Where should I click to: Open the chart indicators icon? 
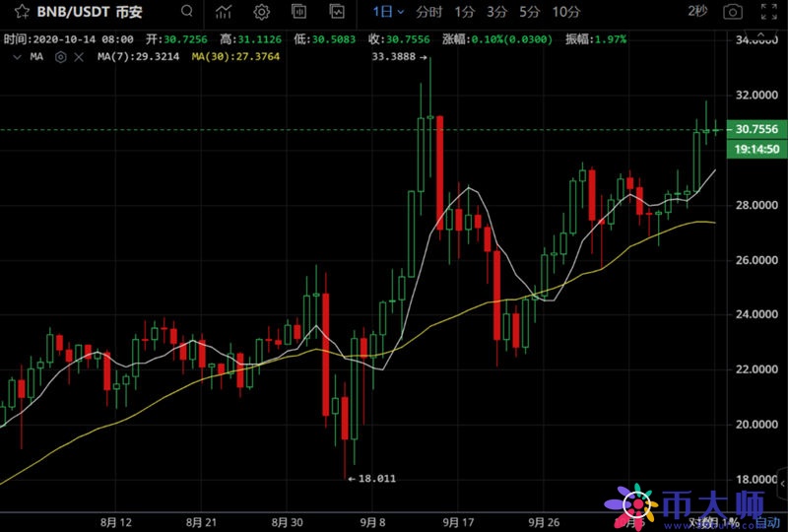click(x=225, y=13)
